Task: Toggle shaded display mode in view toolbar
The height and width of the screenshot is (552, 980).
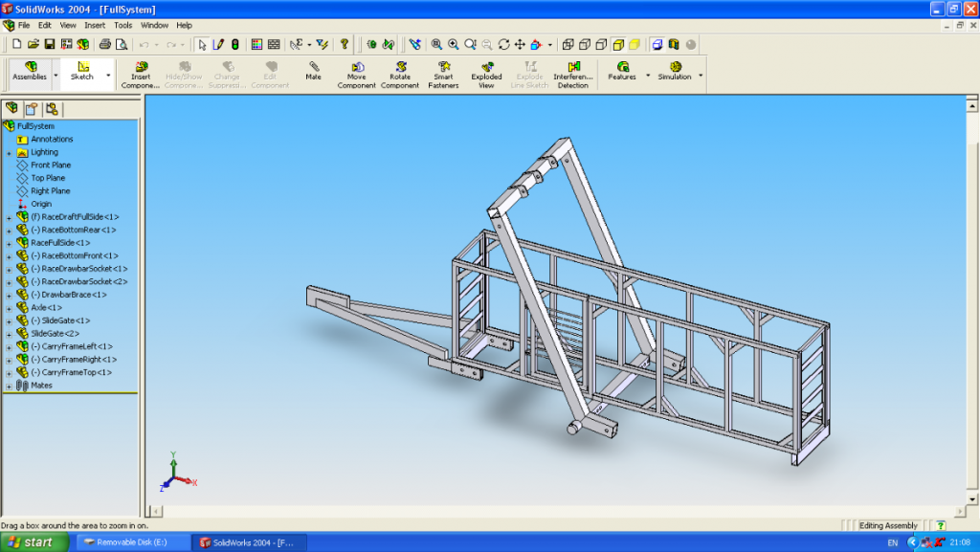Action: click(x=635, y=44)
